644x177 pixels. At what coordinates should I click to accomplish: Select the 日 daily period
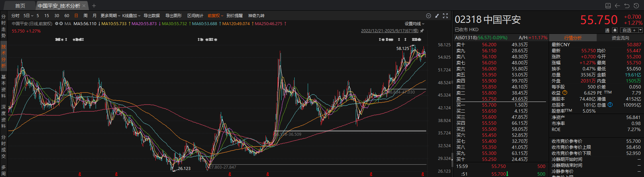pos(76,16)
